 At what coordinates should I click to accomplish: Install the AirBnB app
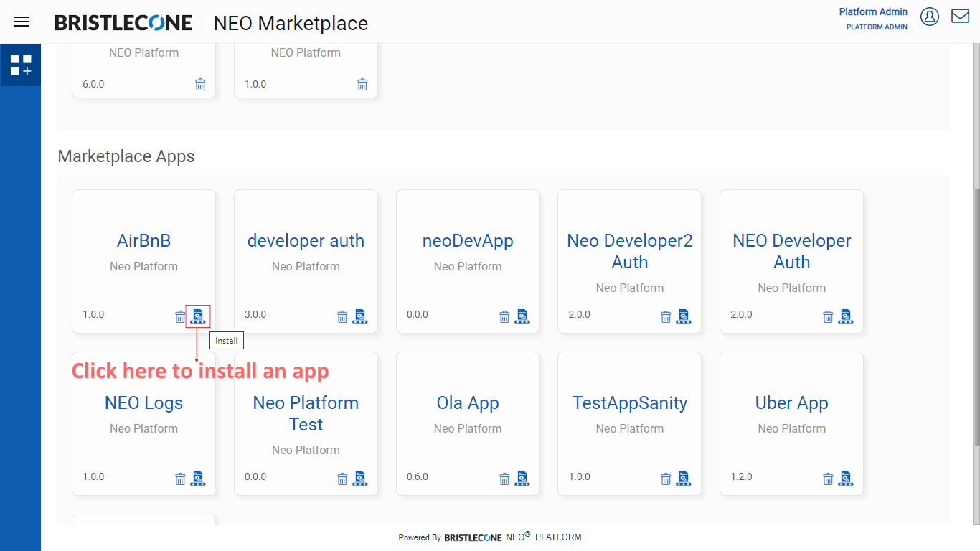(x=197, y=316)
